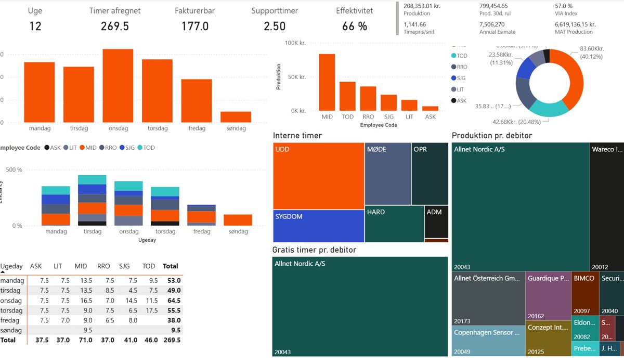Viewport: 624px width, 364px height.
Task: Click the TOD bar in Produktion chart
Action: point(348,96)
